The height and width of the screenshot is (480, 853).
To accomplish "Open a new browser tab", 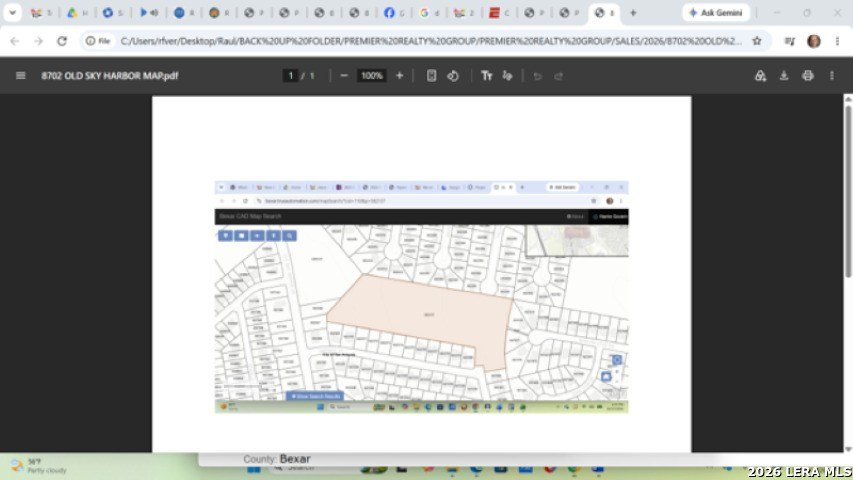I will (633, 13).
